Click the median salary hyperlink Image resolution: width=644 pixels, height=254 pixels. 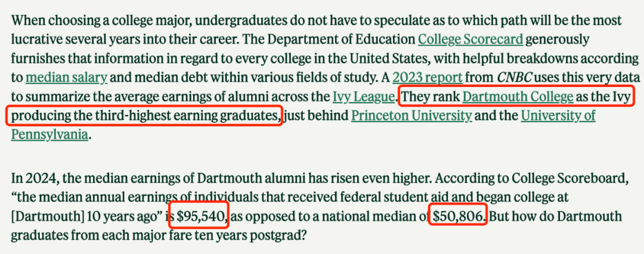67,78
